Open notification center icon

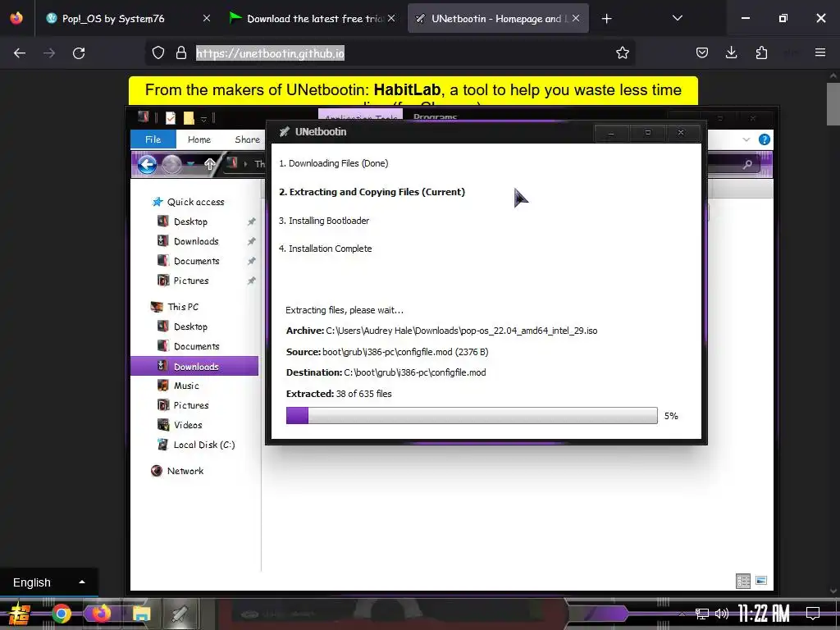[x=813, y=613]
